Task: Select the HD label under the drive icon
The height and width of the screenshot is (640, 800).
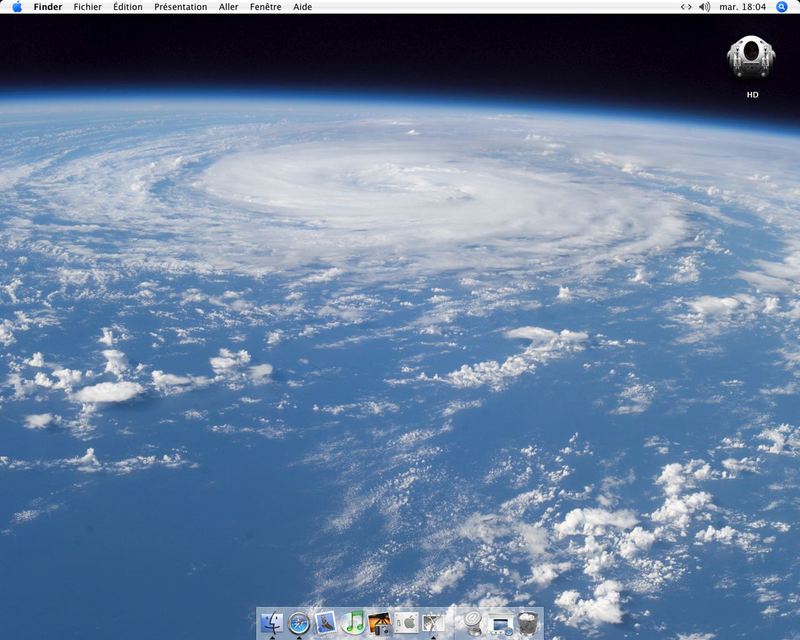Action: (x=752, y=94)
